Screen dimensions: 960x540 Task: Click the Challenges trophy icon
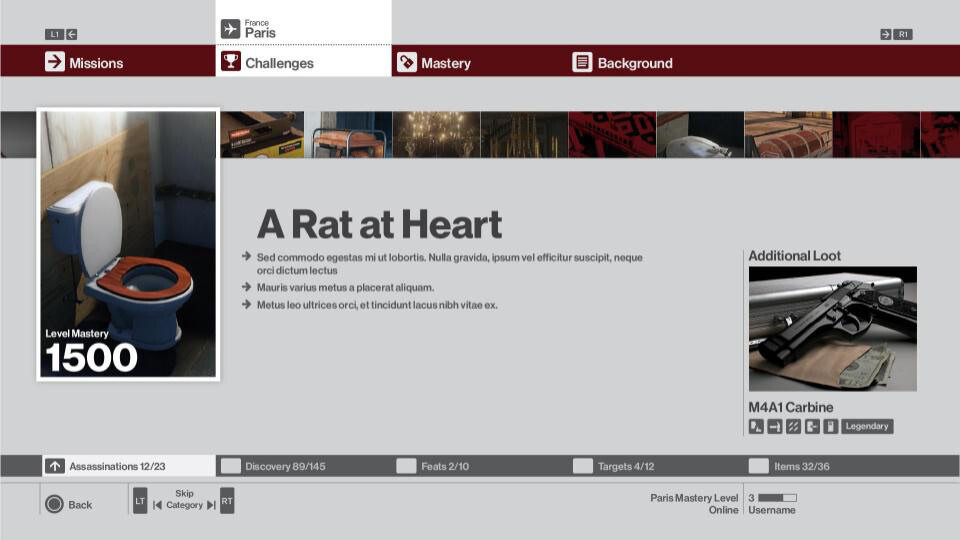[231, 62]
